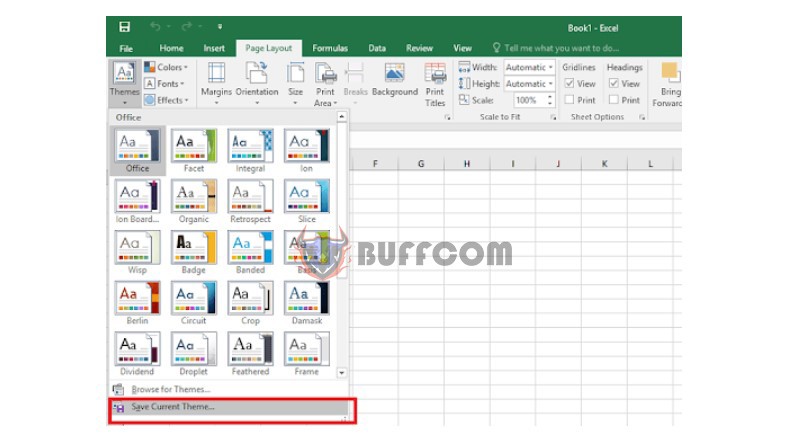Select the Integral theme

[250, 150]
